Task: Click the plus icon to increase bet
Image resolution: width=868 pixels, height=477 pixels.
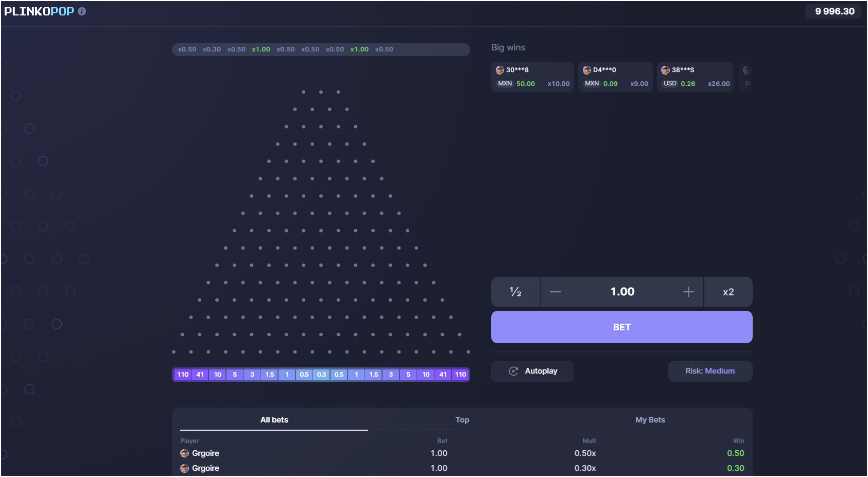Action: (688, 292)
